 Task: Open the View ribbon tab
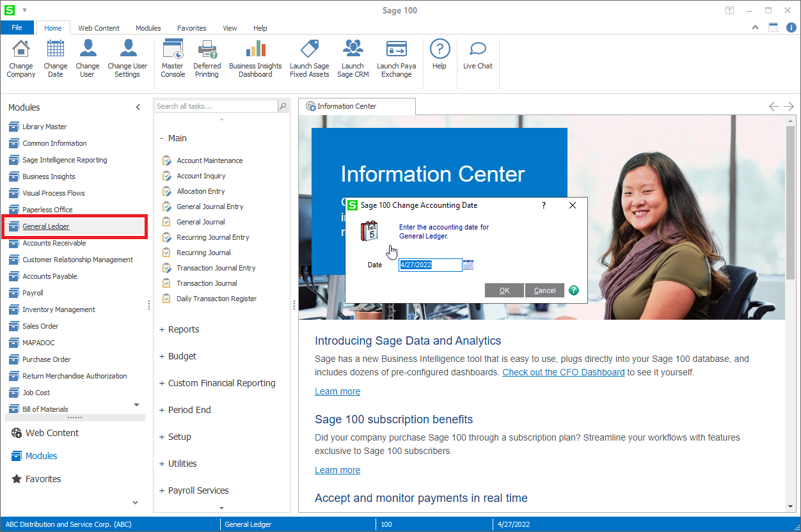(230, 28)
